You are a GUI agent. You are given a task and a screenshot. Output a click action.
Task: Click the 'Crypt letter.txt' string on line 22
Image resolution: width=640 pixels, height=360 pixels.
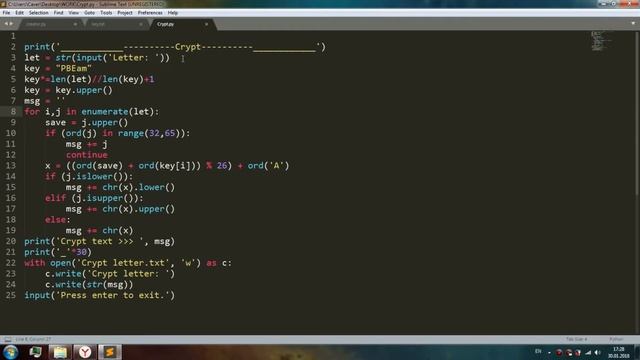pos(123,263)
